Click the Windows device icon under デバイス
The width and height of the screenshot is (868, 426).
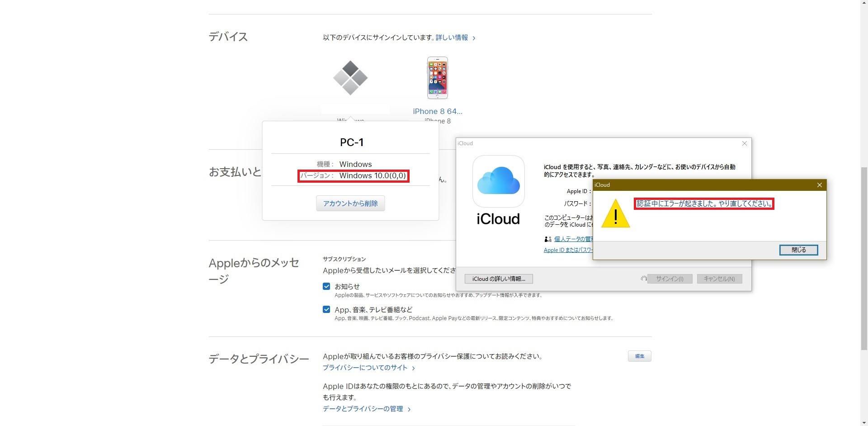350,78
